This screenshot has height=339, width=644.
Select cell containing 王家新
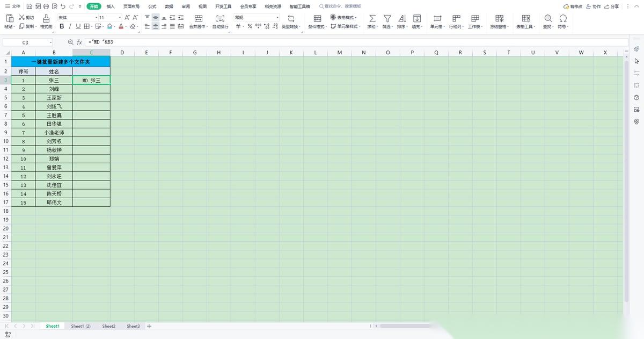click(x=54, y=98)
